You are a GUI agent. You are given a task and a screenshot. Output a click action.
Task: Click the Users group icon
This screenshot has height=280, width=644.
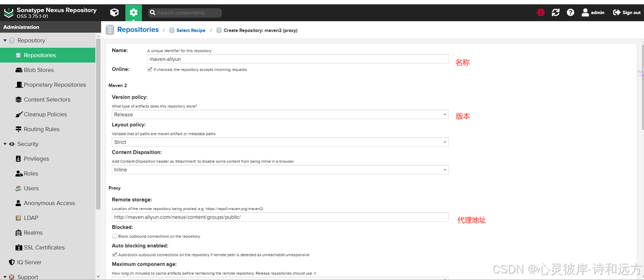pos(19,188)
